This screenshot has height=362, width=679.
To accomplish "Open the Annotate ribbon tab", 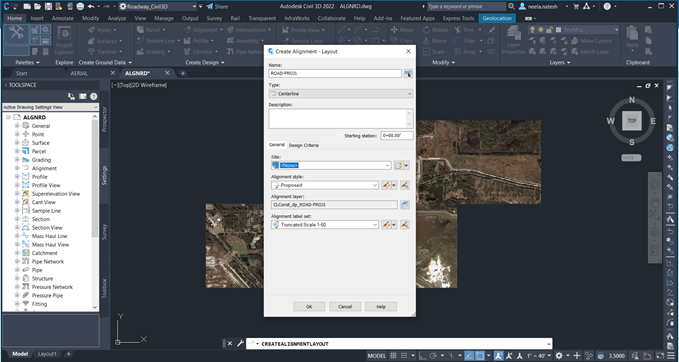I will click(x=63, y=18).
